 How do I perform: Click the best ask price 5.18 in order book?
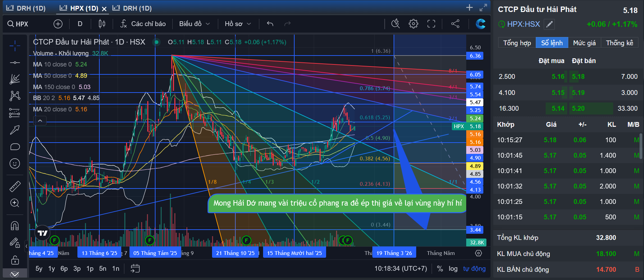[x=578, y=76]
